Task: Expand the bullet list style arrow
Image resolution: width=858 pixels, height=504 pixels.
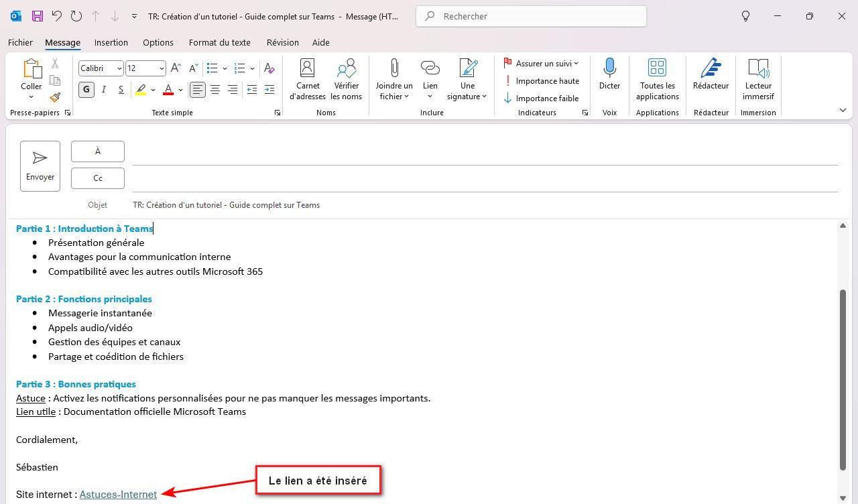Action: coord(225,68)
